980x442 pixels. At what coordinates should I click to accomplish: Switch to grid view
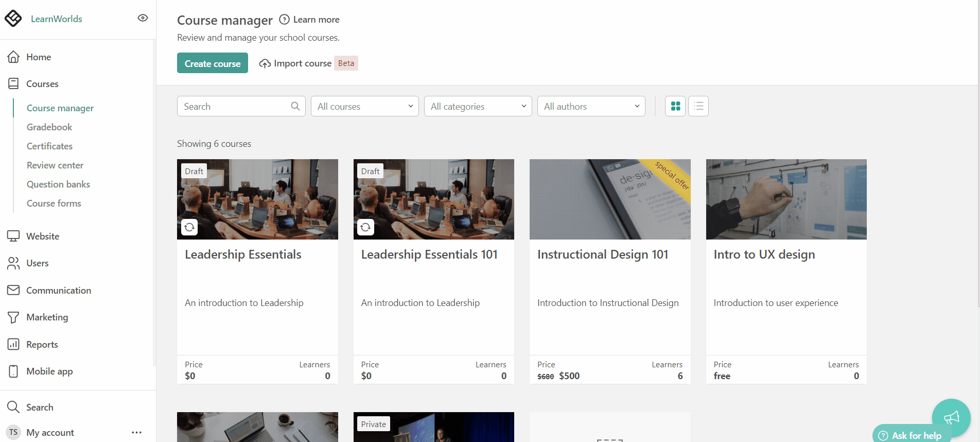675,106
